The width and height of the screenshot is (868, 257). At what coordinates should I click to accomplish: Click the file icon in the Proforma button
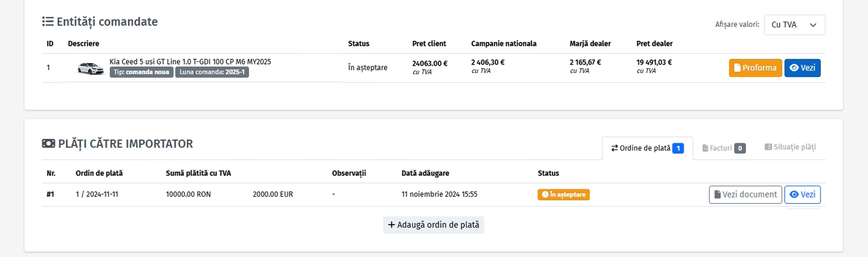(737, 68)
